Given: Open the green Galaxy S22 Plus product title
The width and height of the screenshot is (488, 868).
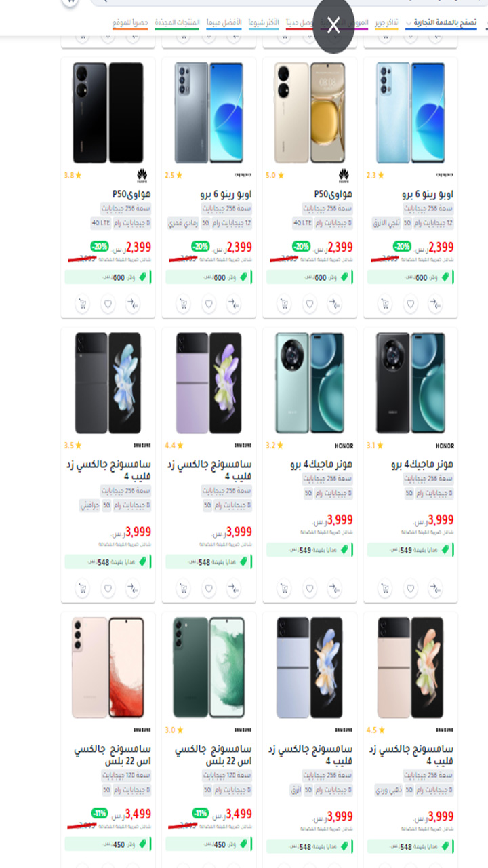Looking at the screenshot, I should pos(213,756).
